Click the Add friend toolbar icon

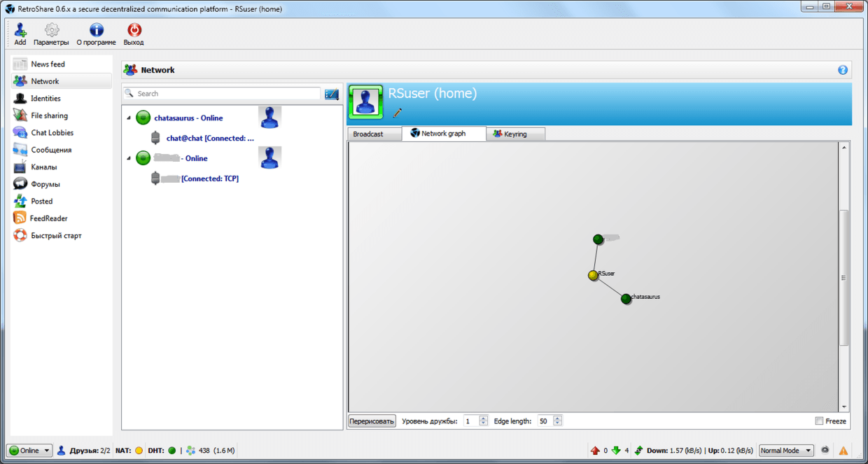click(20, 30)
